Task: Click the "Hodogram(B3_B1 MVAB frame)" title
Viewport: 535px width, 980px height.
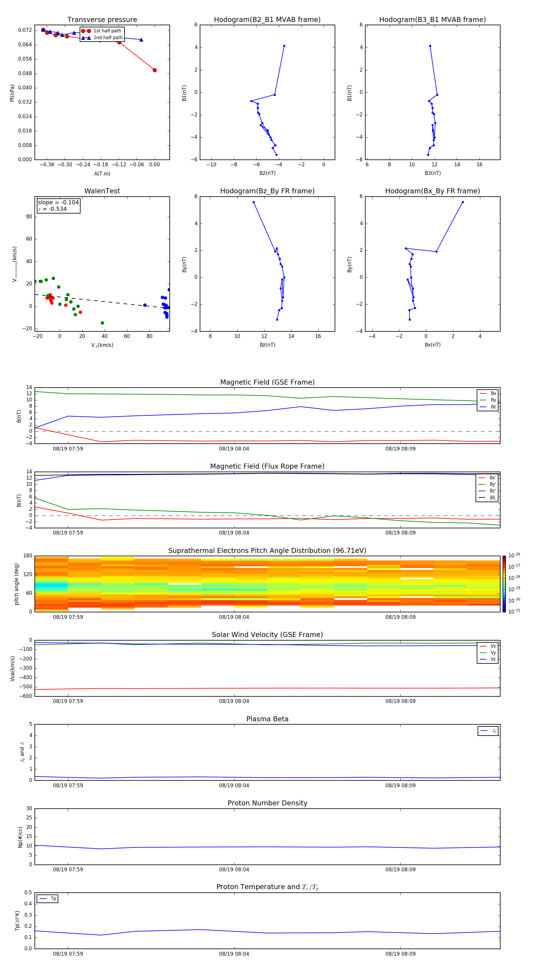Action: click(x=432, y=20)
